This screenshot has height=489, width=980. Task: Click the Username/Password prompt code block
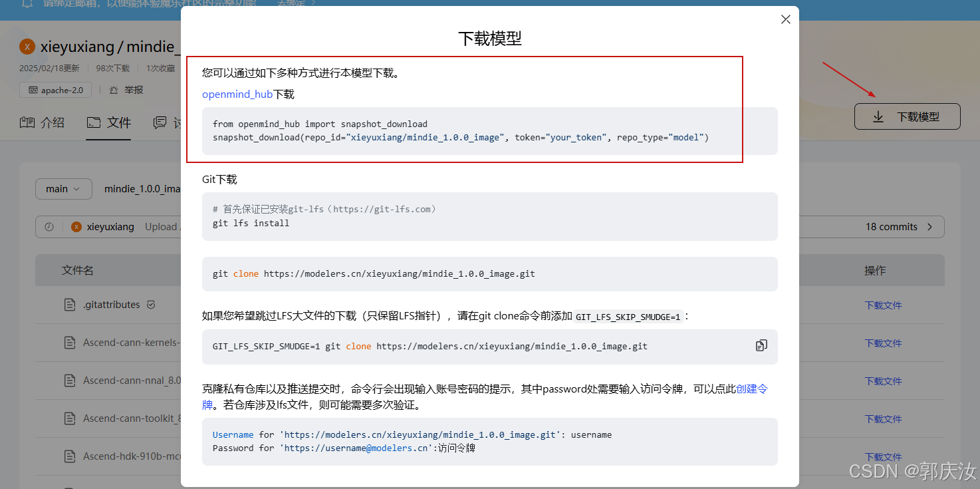click(490, 442)
